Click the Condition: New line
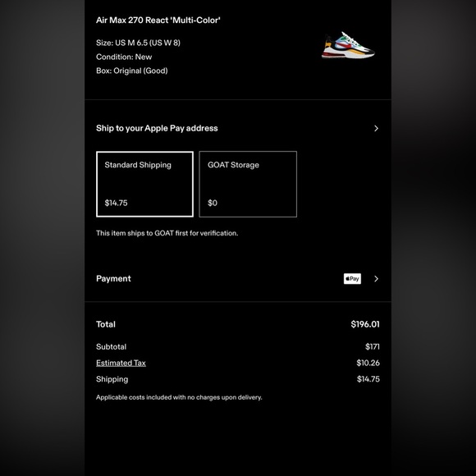This screenshot has height=476, width=476. tap(124, 57)
